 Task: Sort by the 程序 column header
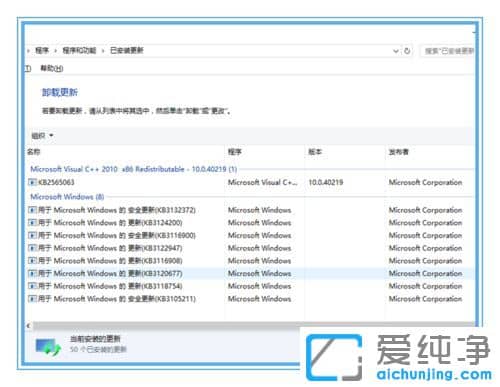point(235,152)
